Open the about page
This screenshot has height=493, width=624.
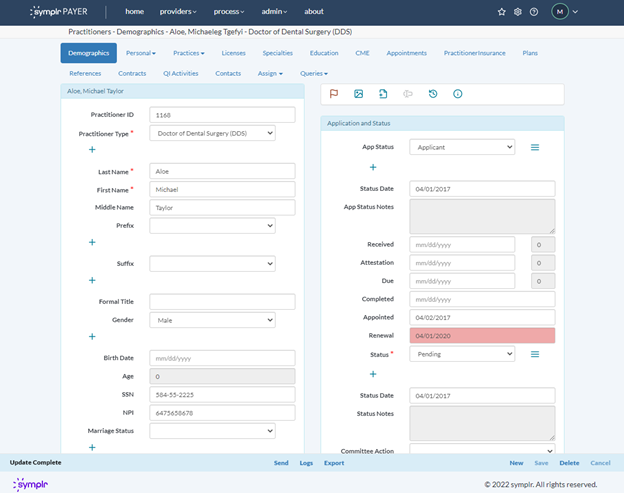click(x=314, y=12)
